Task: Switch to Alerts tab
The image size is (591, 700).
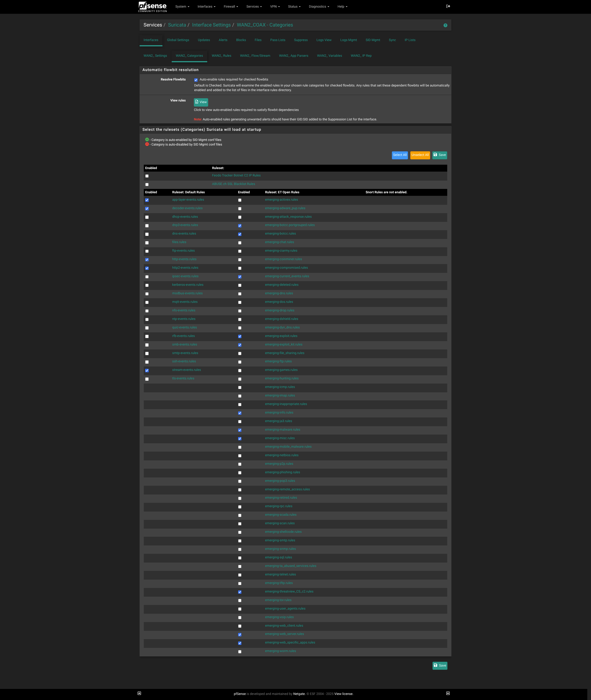Action: [223, 40]
